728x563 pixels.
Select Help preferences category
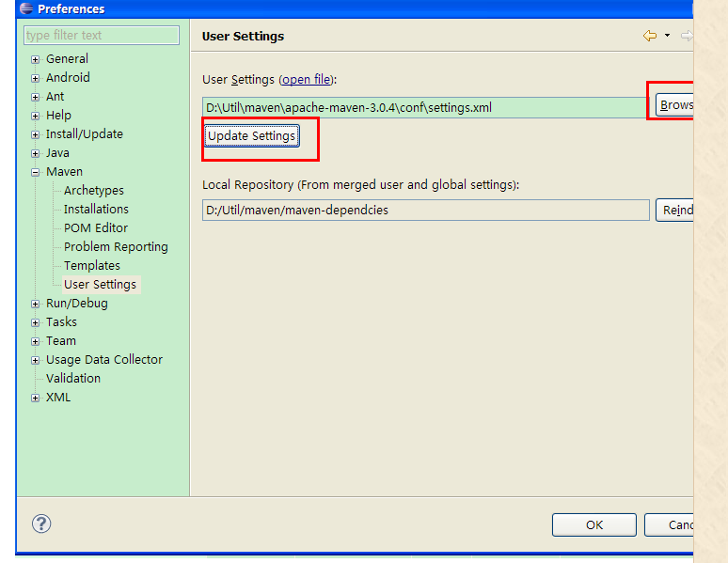click(58, 115)
